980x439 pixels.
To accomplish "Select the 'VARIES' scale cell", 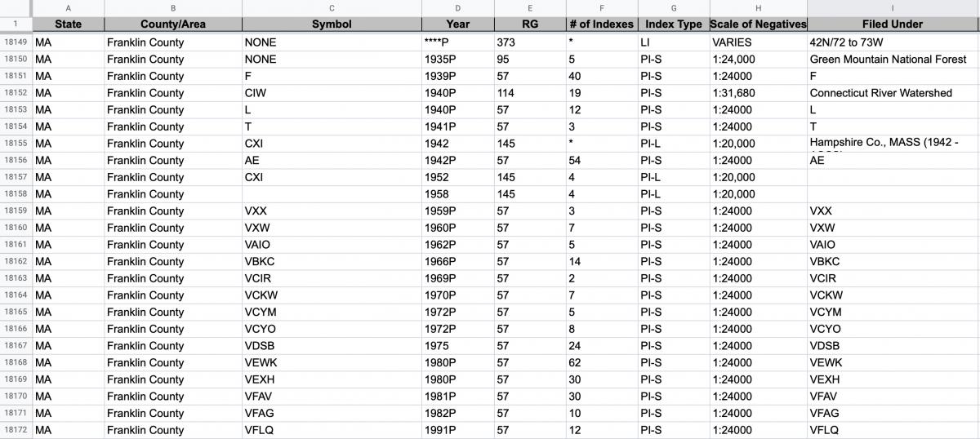I will click(x=732, y=42).
